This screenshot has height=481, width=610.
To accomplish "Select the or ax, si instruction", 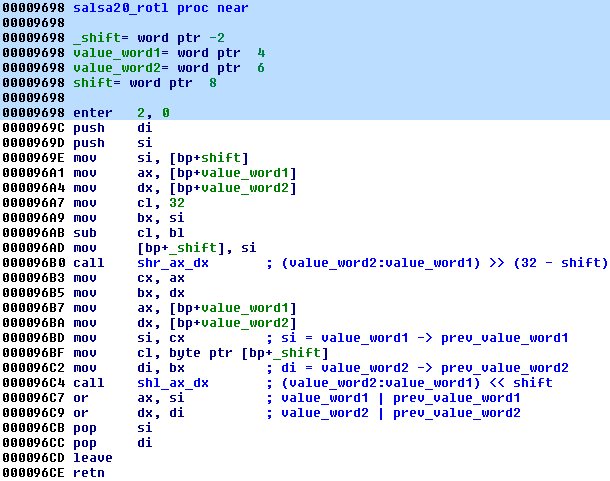I will click(121, 397).
